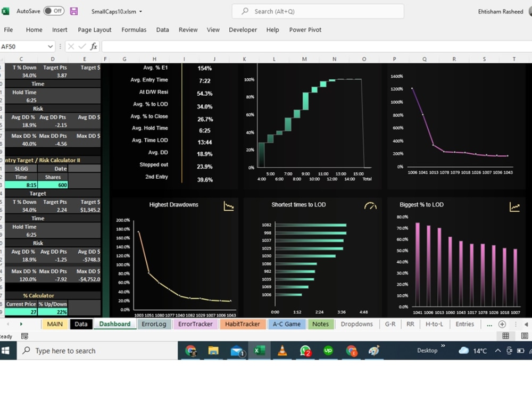Switch to the HabitTracker sheet tab

click(x=242, y=324)
